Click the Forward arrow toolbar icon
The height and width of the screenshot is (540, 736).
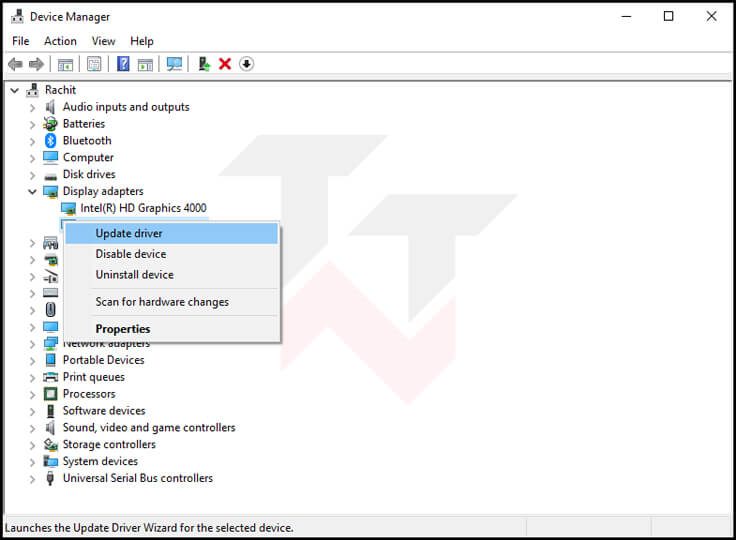coord(36,64)
